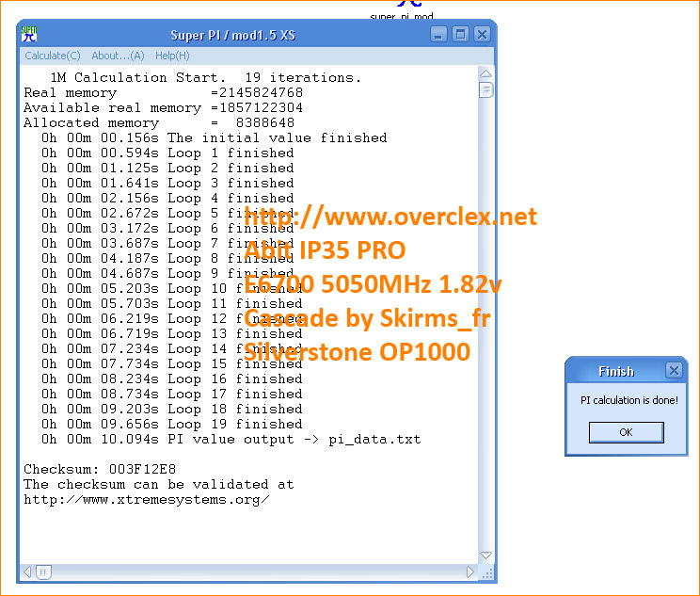Click the vertical scrollbar thumb

tap(485, 90)
